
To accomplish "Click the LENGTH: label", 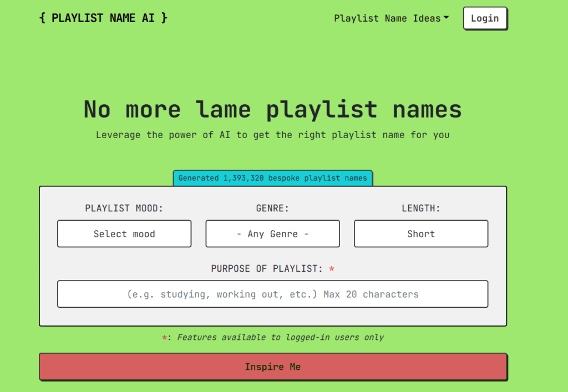I will 421,208.
